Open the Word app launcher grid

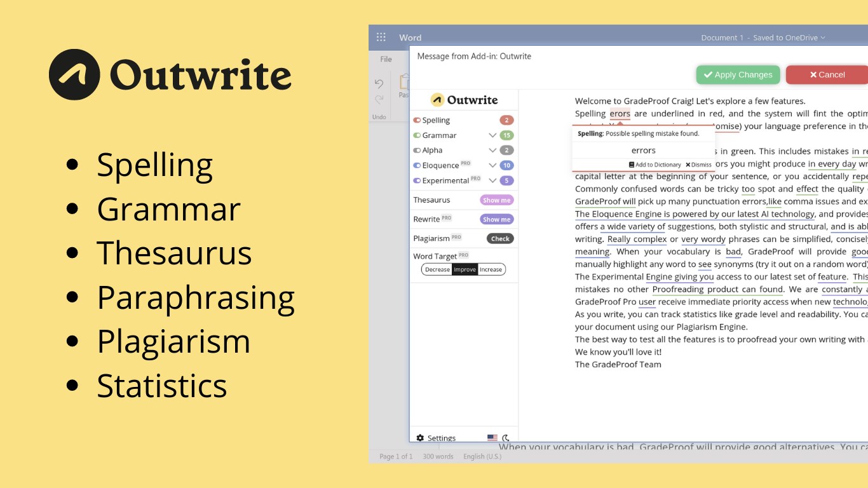pyautogui.click(x=381, y=37)
